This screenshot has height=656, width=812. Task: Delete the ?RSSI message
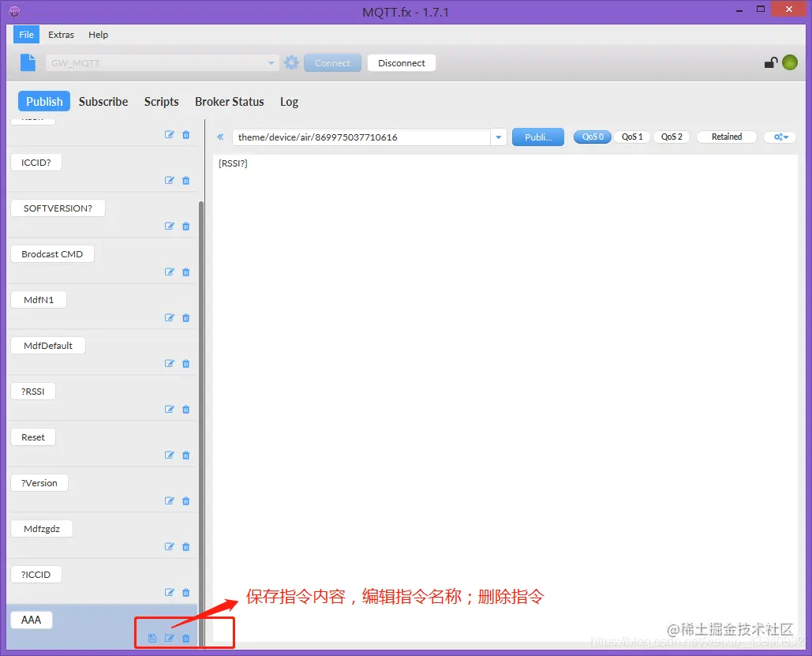point(186,410)
